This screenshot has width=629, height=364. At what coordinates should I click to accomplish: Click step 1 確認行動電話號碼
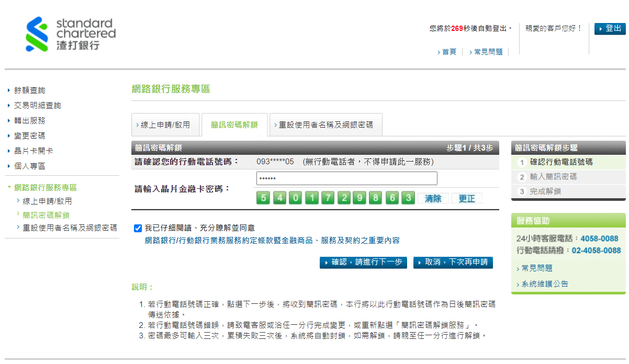[x=568, y=162]
